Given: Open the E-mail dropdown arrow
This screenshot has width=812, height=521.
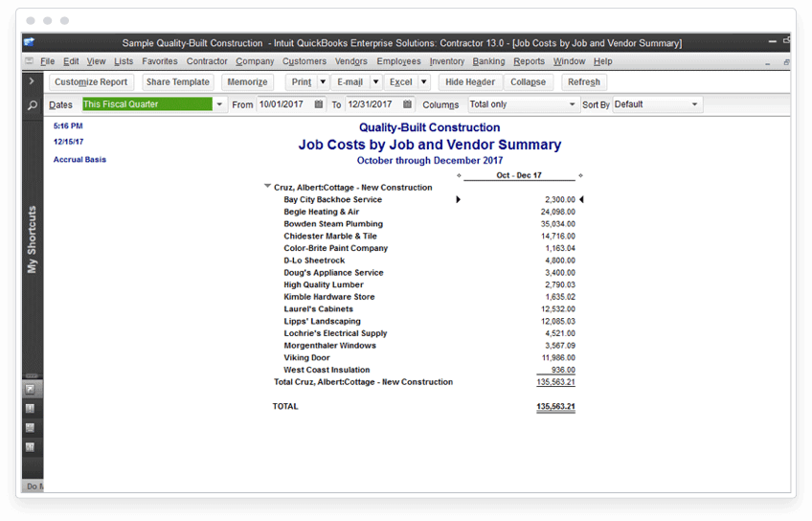Looking at the screenshot, I should [x=376, y=81].
